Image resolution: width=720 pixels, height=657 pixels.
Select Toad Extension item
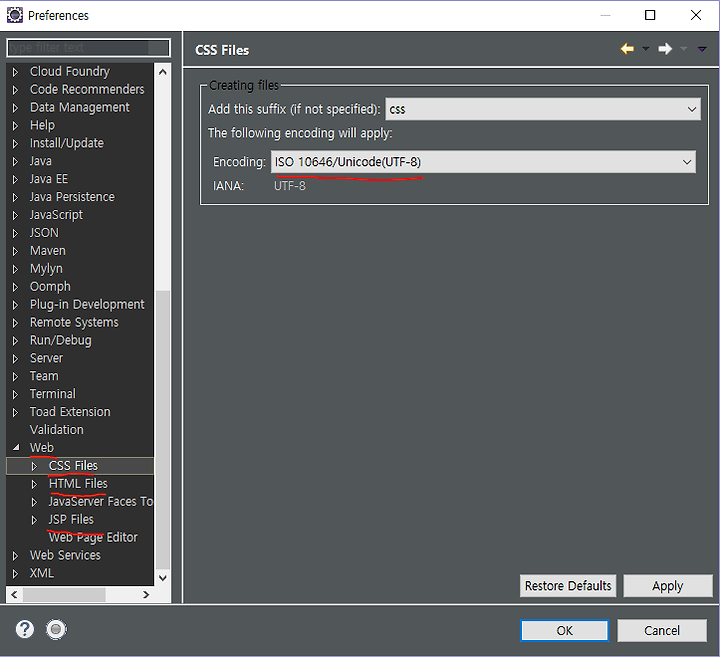(x=70, y=412)
